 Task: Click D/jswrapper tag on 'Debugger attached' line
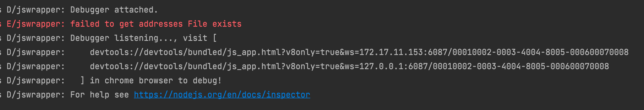click(35, 10)
